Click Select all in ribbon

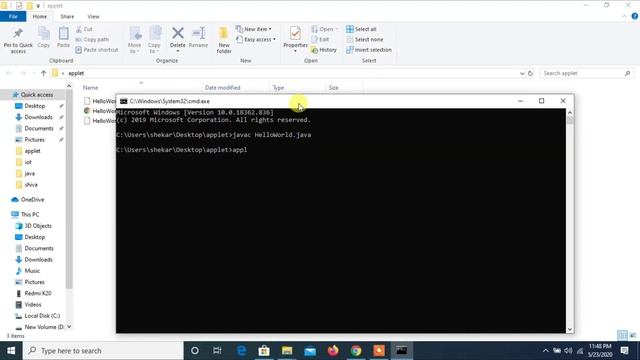click(x=361, y=29)
